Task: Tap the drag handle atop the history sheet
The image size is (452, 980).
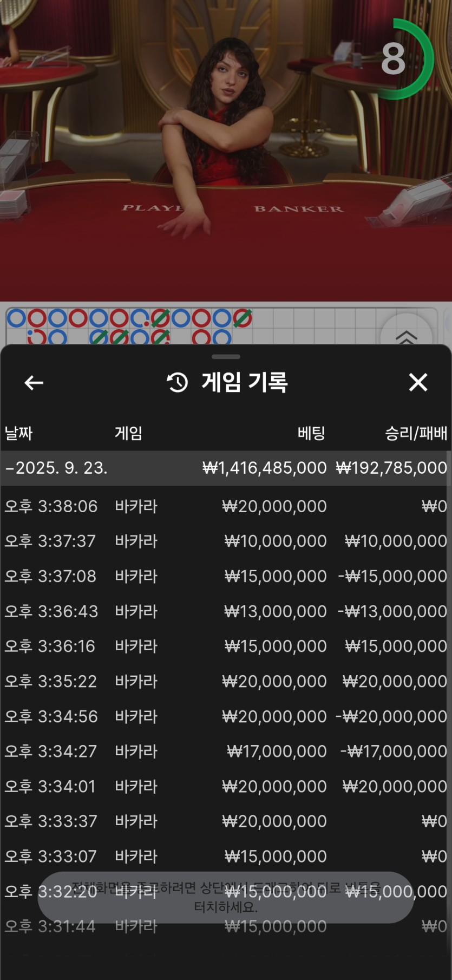Action: [x=226, y=357]
